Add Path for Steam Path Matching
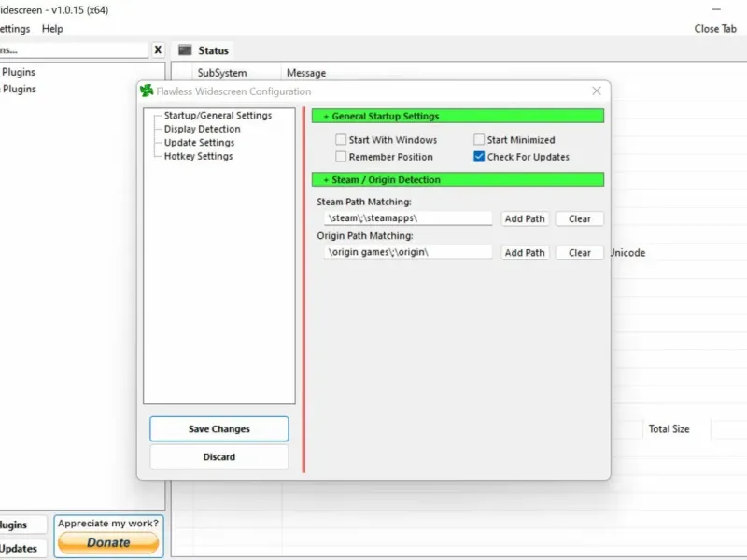The image size is (747, 560). point(525,218)
